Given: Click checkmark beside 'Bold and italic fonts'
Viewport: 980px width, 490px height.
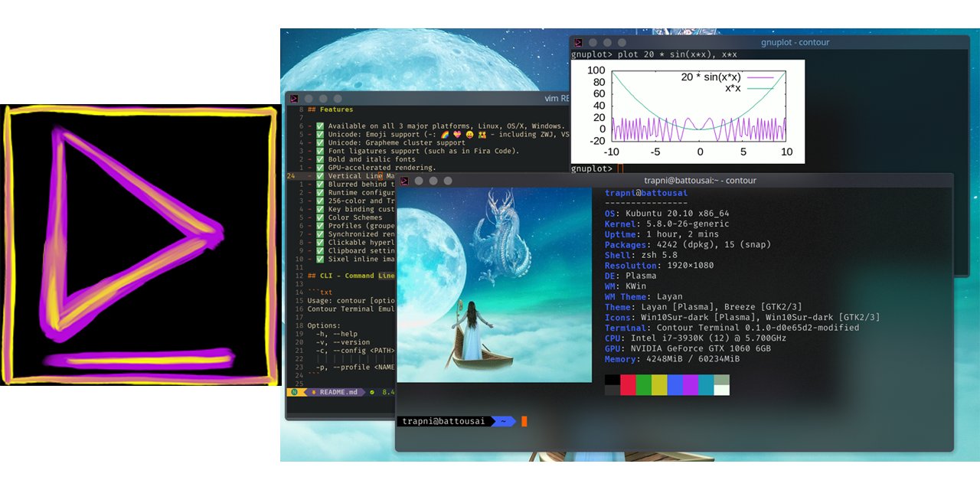Looking at the screenshot, I should [320, 159].
